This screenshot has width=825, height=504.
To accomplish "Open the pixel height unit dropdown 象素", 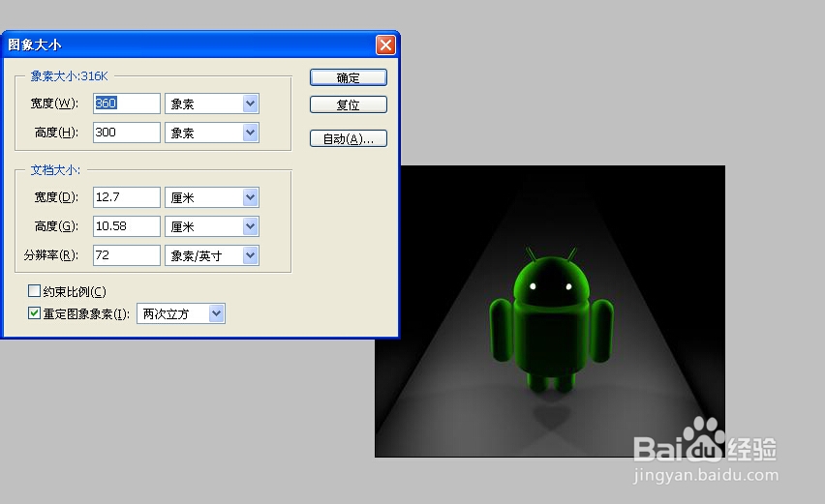I will pyautogui.click(x=212, y=133).
